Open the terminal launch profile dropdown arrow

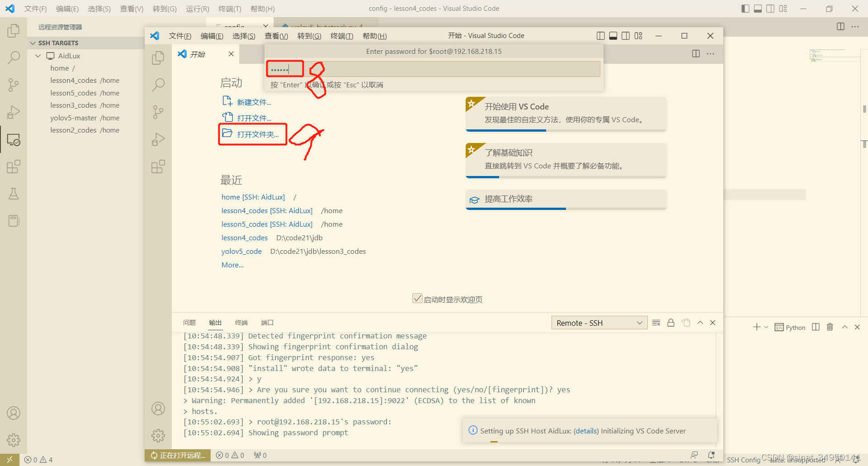point(766,327)
